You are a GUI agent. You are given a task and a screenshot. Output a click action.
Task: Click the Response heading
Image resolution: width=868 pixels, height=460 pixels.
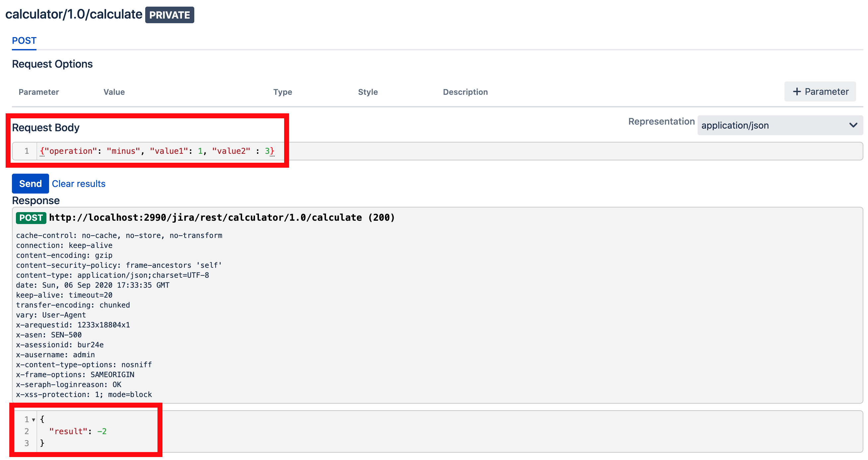(36, 201)
